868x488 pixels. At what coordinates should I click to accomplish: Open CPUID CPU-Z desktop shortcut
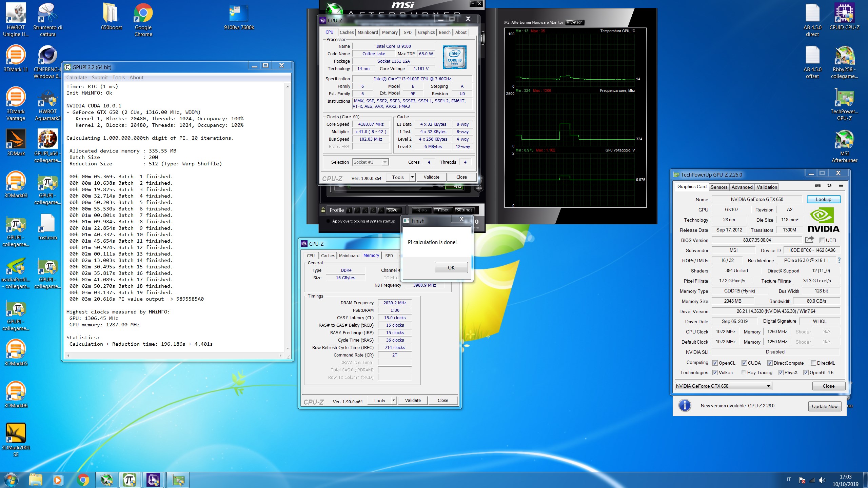(844, 16)
